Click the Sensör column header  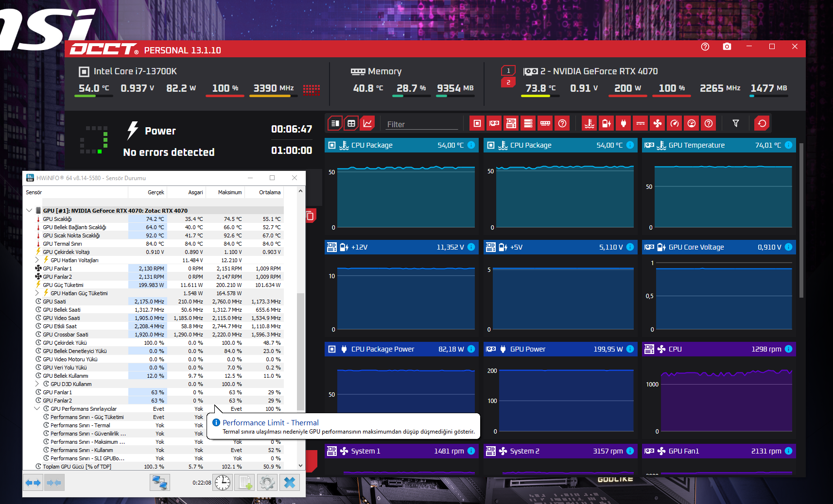pyautogui.click(x=75, y=192)
